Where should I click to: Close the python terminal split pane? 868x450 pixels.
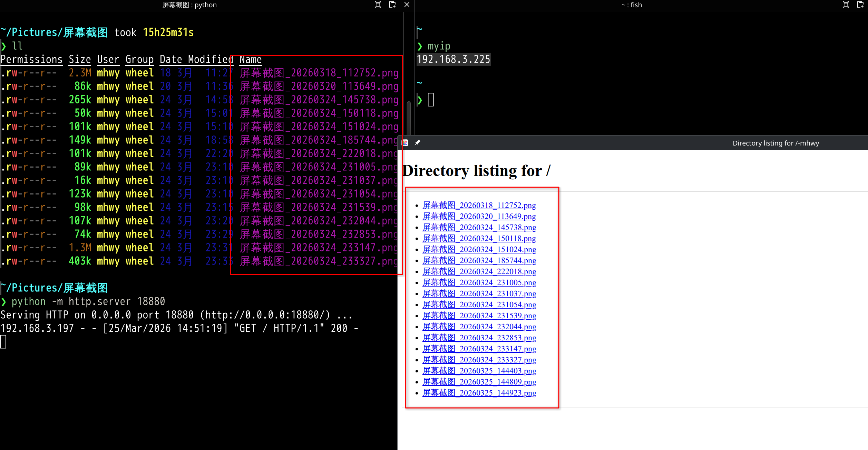point(407,5)
